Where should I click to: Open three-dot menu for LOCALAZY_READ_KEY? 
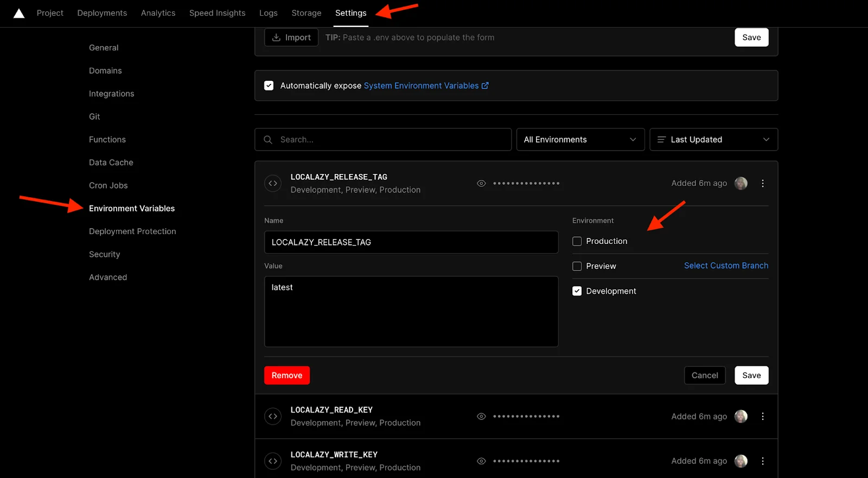click(x=762, y=416)
